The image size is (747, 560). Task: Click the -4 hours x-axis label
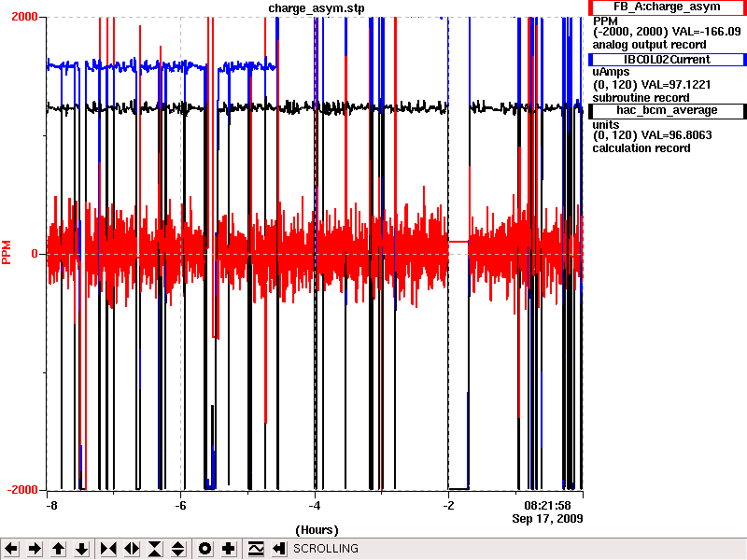pos(315,506)
